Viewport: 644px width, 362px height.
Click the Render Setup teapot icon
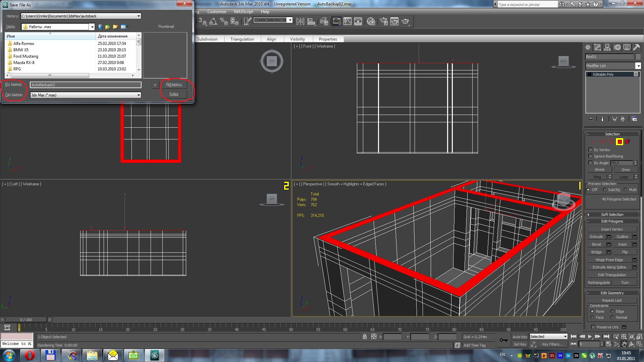(x=384, y=21)
